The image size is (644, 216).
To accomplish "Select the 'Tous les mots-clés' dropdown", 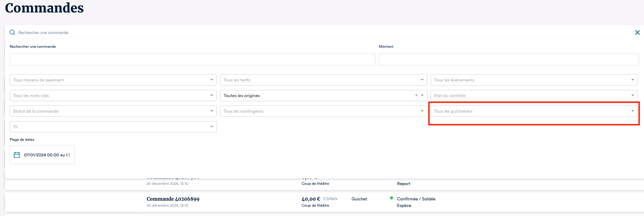I will pos(113,96).
